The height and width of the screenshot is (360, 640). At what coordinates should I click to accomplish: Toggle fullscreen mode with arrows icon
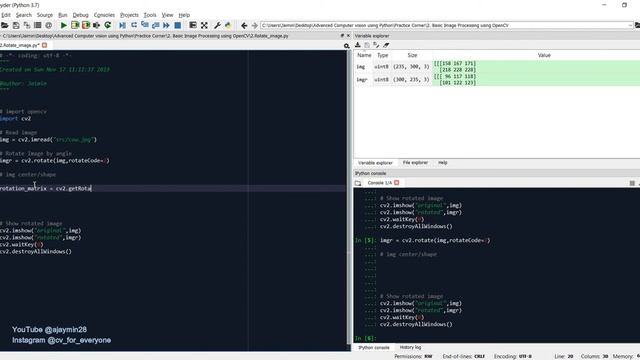coord(204,25)
